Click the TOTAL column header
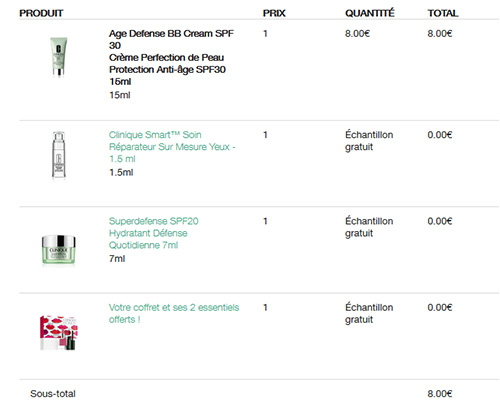 coord(443,13)
